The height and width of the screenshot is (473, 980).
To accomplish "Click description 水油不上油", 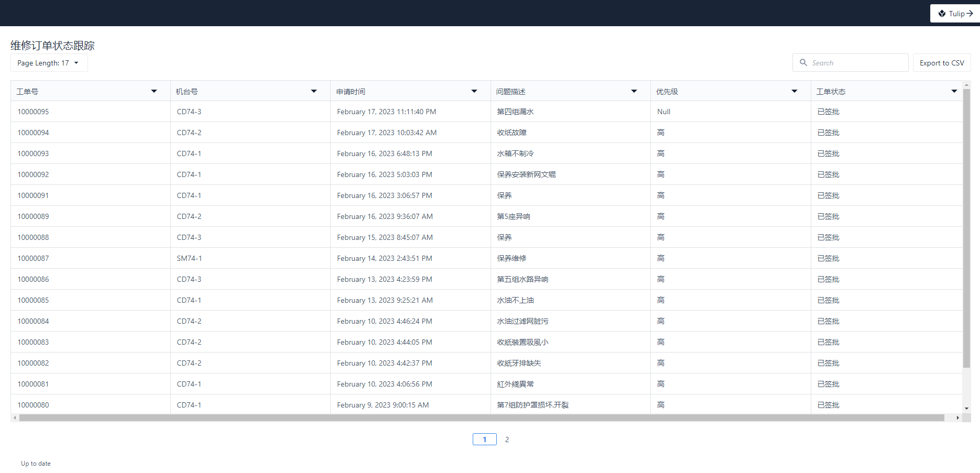I will click(515, 300).
